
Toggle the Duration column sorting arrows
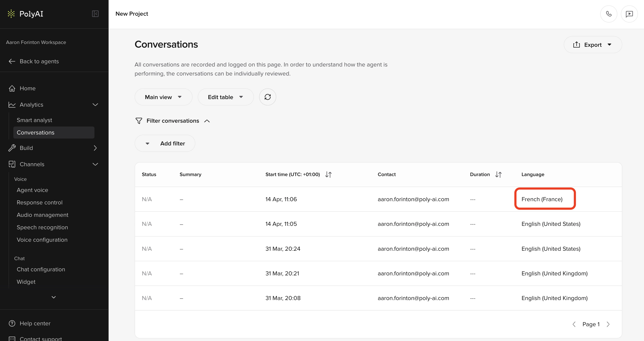pyautogui.click(x=498, y=174)
